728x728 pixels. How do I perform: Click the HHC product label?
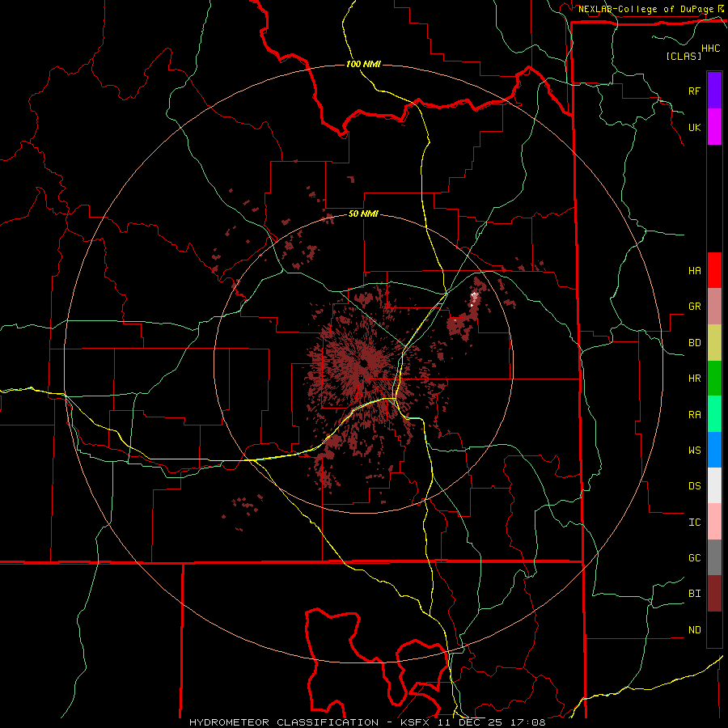click(x=711, y=49)
